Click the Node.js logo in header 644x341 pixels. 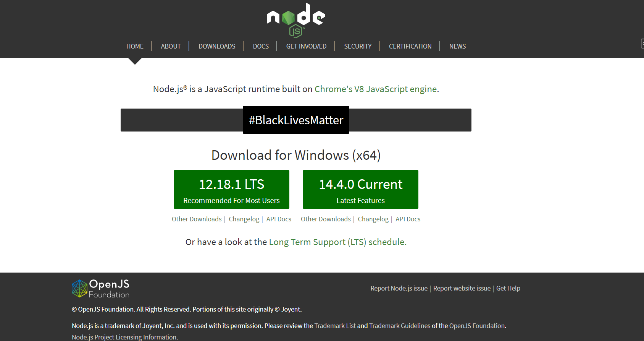[296, 20]
